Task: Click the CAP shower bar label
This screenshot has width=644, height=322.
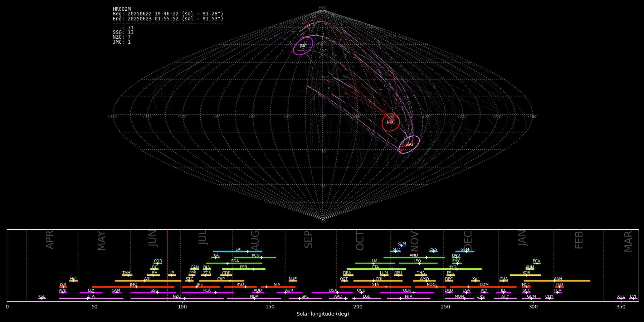Action: [x=221, y=279]
